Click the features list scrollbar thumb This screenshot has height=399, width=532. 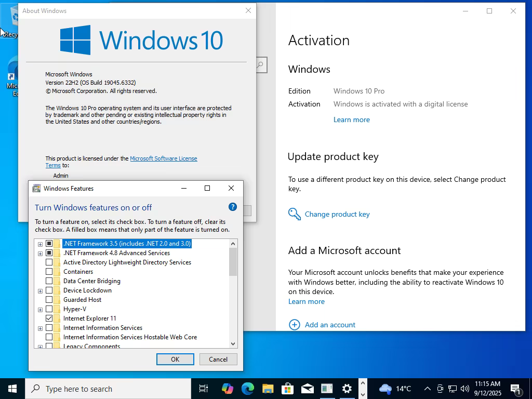(x=233, y=262)
